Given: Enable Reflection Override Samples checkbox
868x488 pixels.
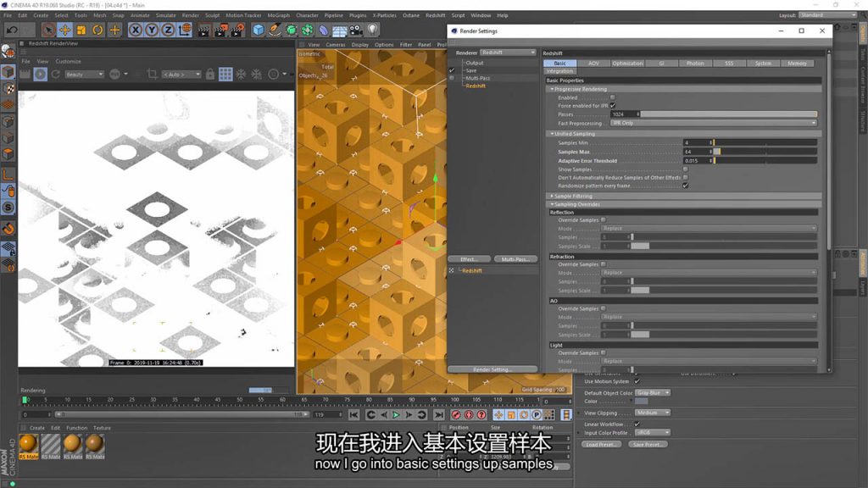Looking at the screenshot, I should point(604,220).
